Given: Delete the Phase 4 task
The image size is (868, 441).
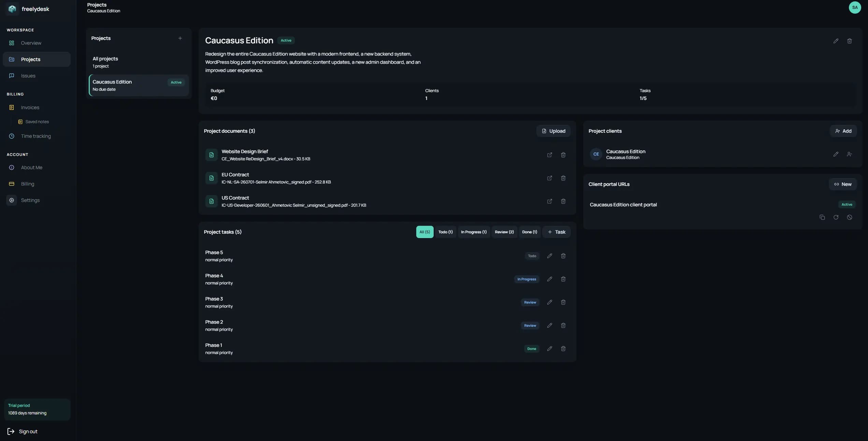Looking at the screenshot, I should pyautogui.click(x=563, y=279).
